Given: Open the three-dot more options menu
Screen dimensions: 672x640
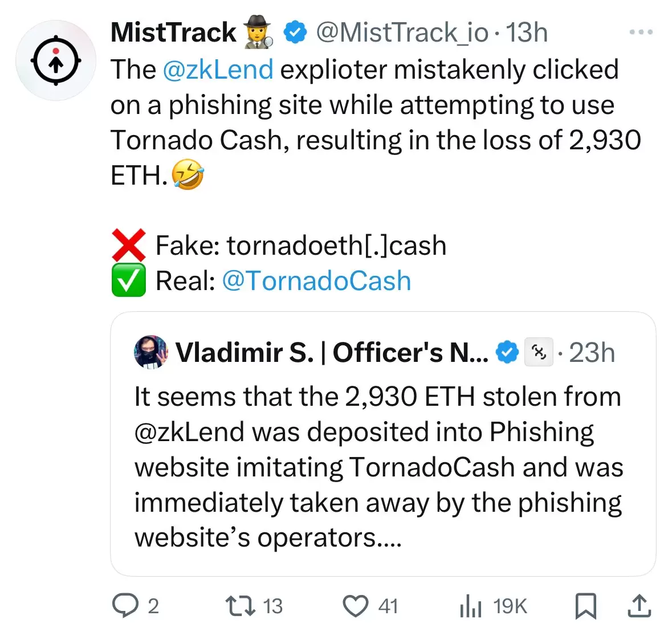Looking at the screenshot, I should tap(641, 32).
